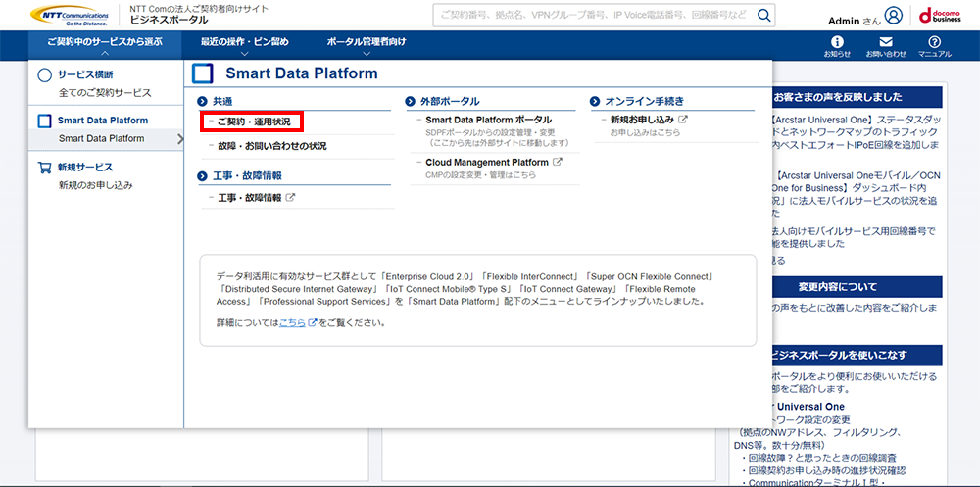Open 故障・お問い合わせの状況
Viewport: 980px width, 487px height.
[271, 146]
